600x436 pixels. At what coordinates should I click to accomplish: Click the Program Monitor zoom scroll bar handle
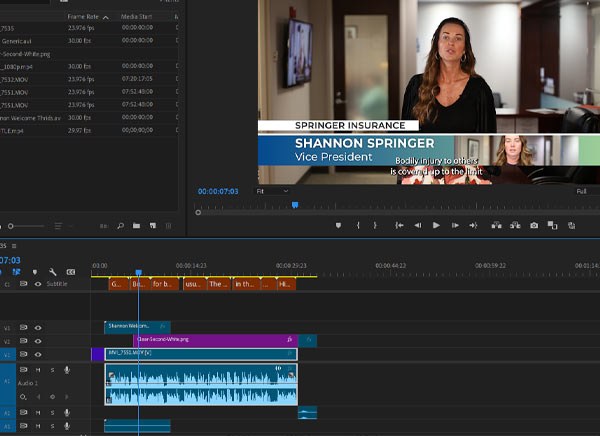(198, 212)
